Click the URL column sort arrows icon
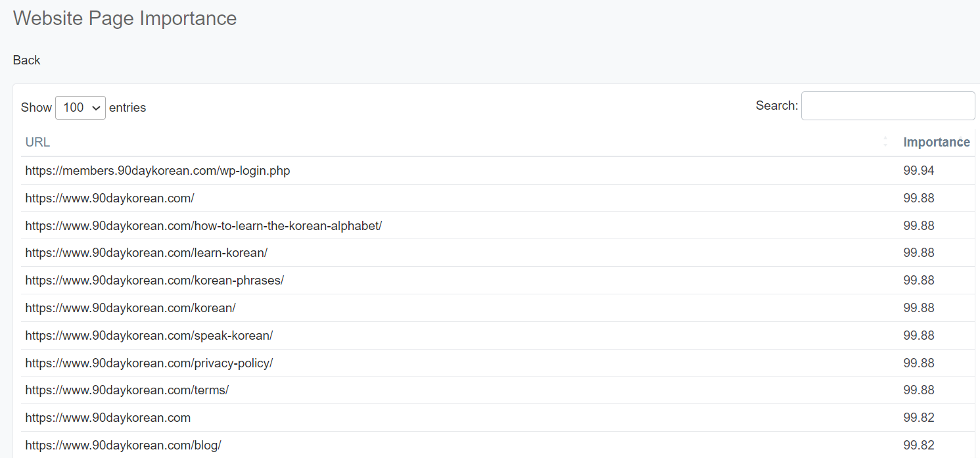 coord(885,142)
